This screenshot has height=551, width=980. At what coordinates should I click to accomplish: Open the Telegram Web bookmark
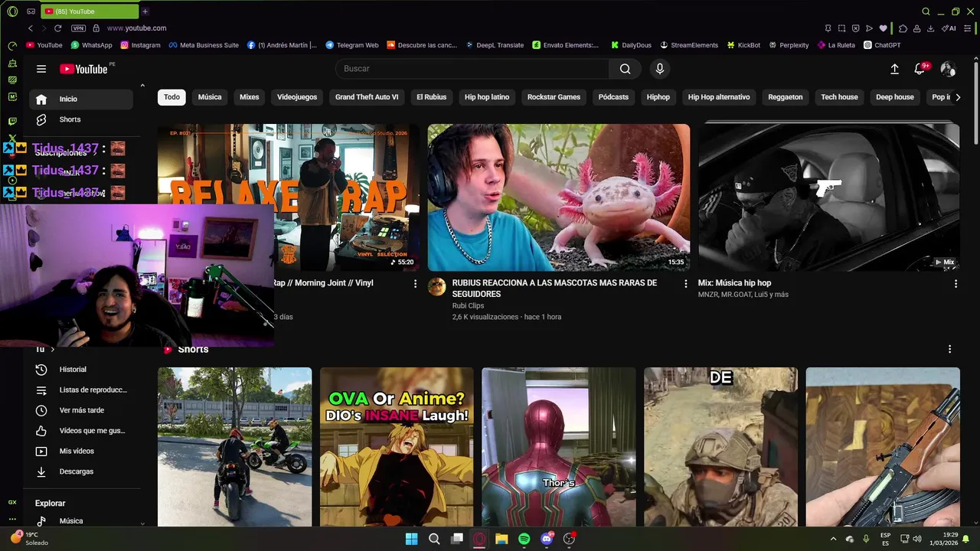click(x=351, y=45)
